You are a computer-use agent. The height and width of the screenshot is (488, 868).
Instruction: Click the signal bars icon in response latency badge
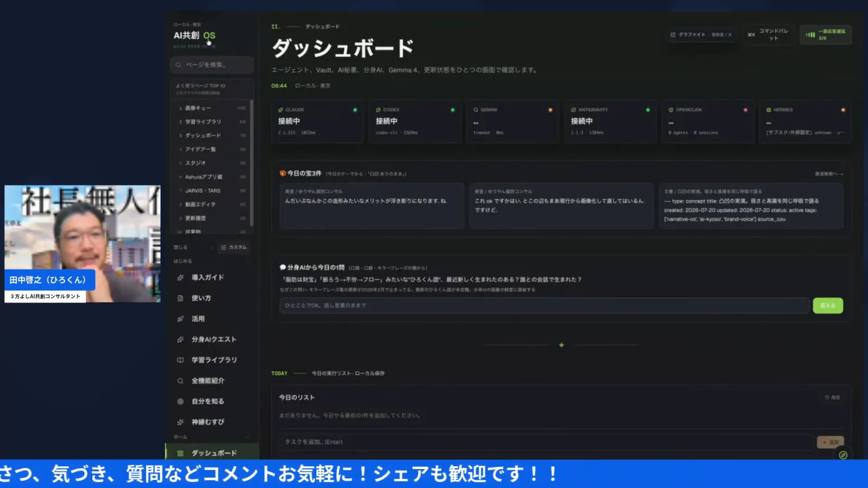pos(810,35)
